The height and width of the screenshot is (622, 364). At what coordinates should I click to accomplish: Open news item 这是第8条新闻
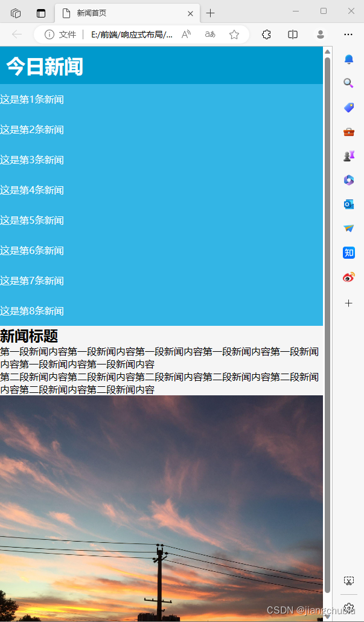coord(32,311)
